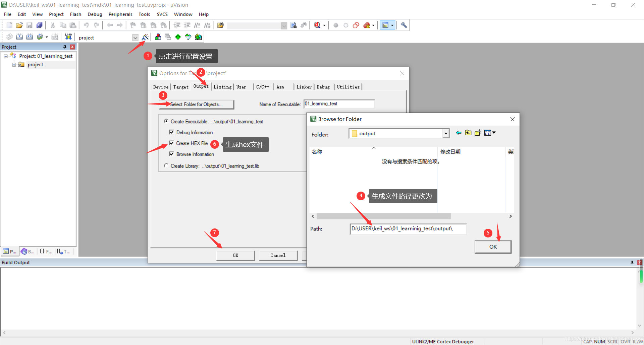644x345 pixels.
Task: Switch to the Linker tab
Action: tap(304, 87)
